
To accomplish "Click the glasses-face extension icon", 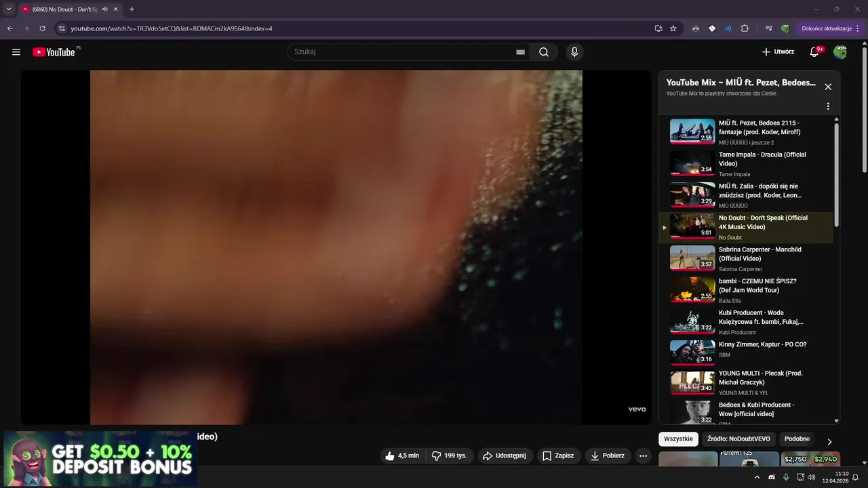I will (x=696, y=28).
